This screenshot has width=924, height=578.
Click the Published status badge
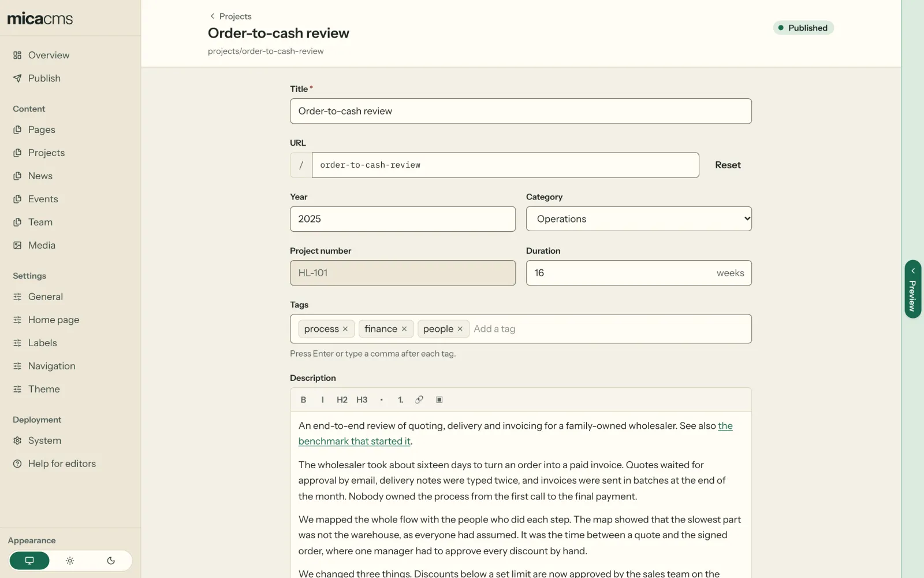point(803,28)
